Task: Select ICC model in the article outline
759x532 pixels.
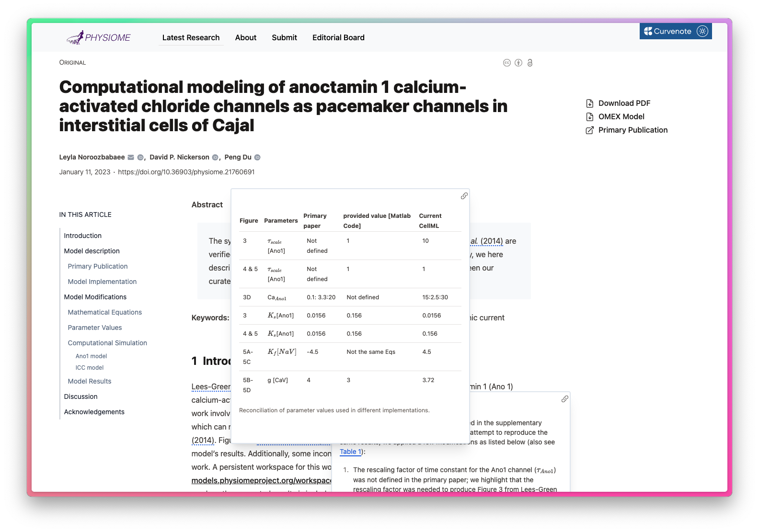Action: tap(90, 368)
